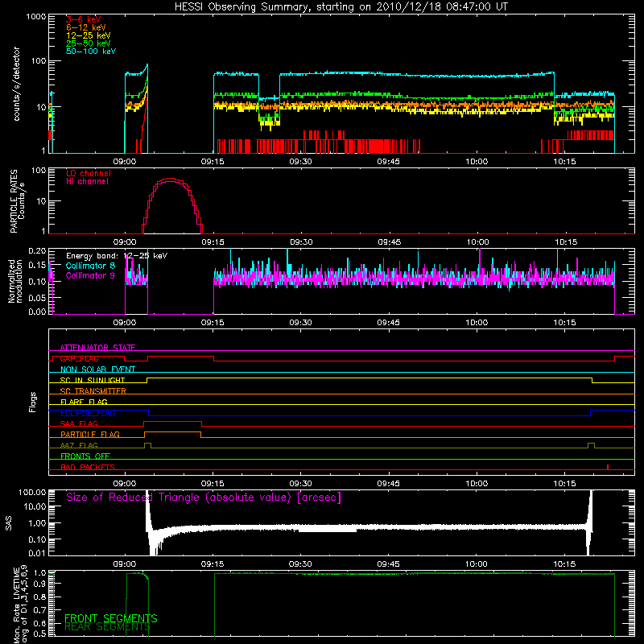Click the counts/s/detector y-axis label

(16, 84)
